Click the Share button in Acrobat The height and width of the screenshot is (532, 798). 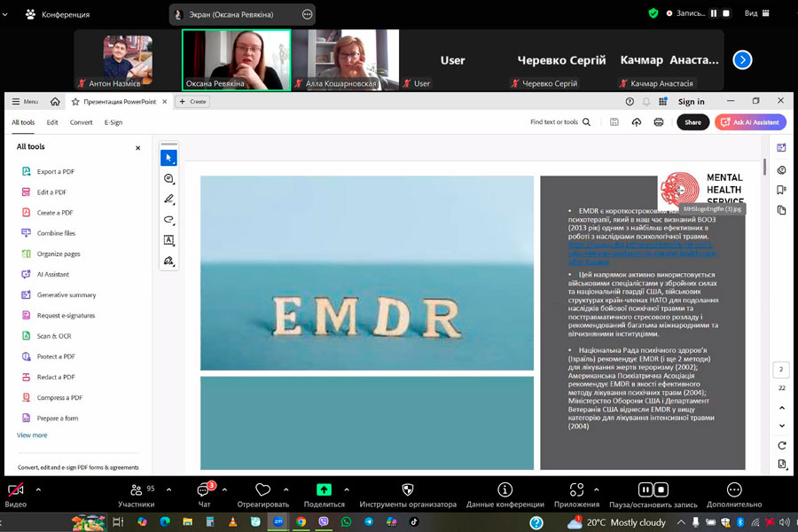692,122
